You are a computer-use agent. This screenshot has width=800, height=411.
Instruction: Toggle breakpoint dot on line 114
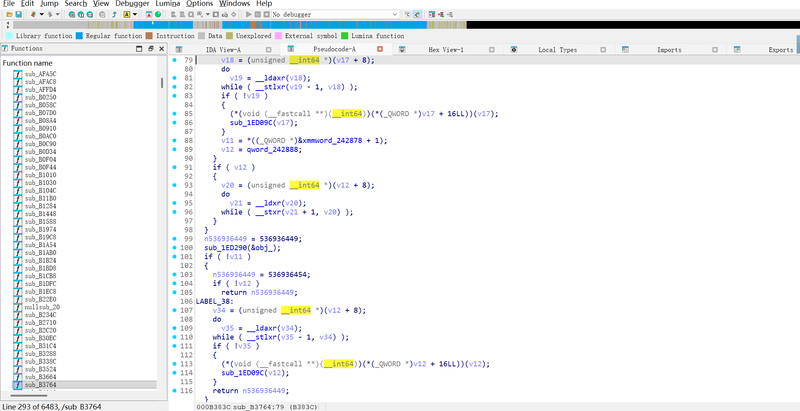175,373
